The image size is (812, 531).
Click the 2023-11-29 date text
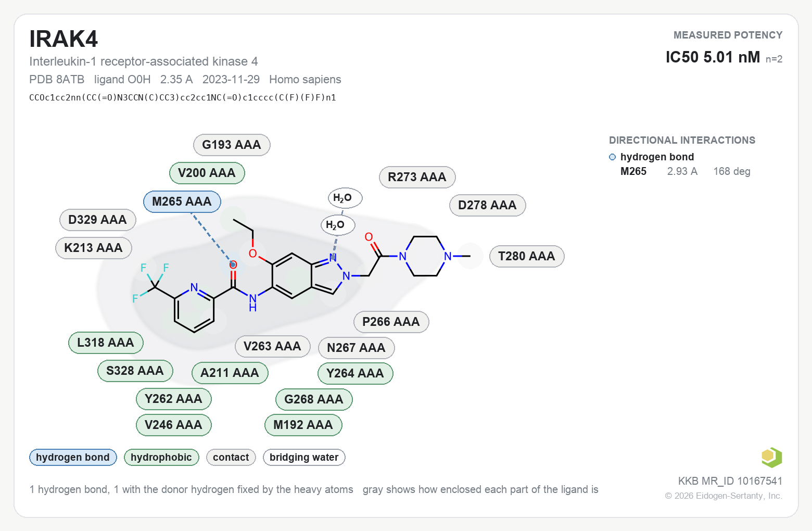tap(231, 79)
